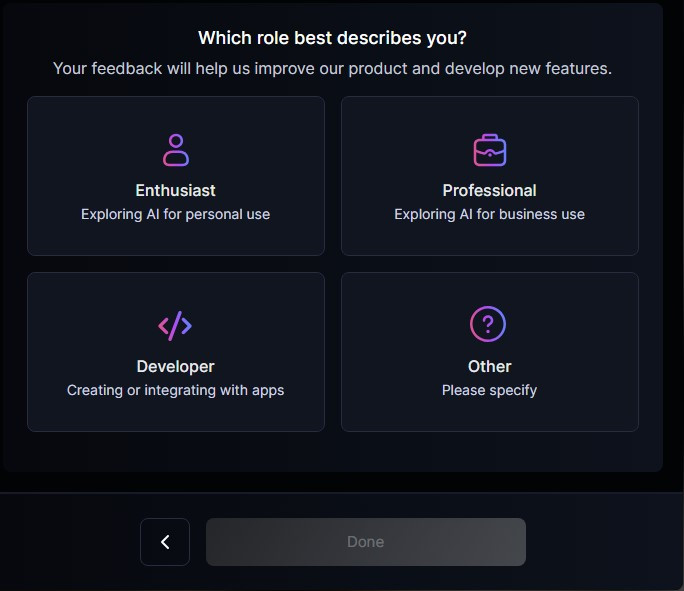Screen dimensions: 684x591
Task: Click the 'Which role best describes you?' heading
Action: [x=332, y=38]
